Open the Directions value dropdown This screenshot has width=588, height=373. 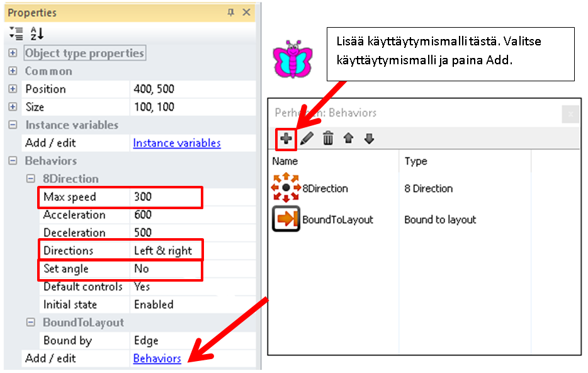[166, 251]
